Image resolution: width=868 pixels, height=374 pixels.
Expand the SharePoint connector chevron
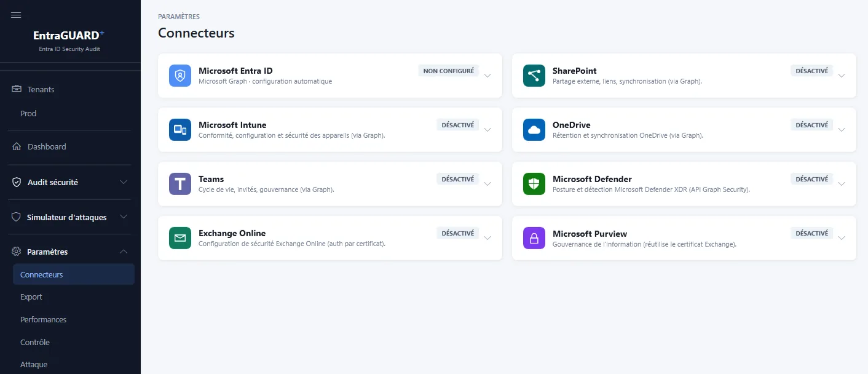(x=842, y=76)
